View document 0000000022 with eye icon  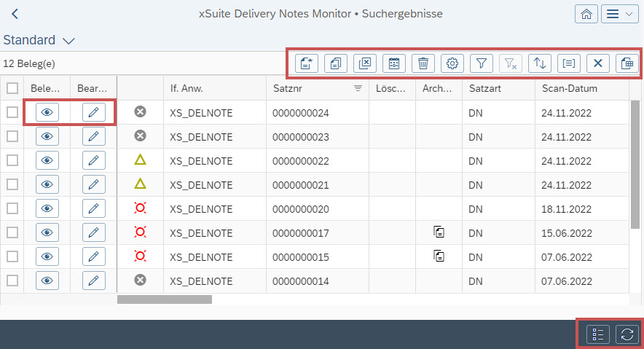tap(47, 160)
